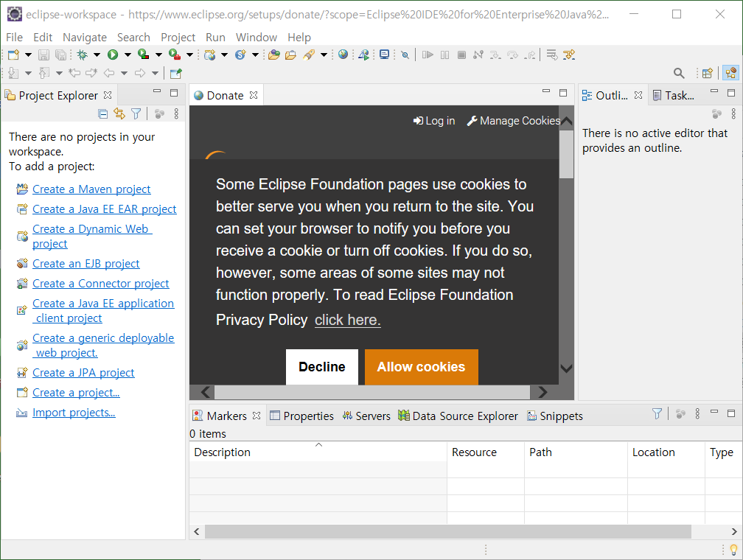743x560 pixels.
Task: Open the Navigate menu
Action: click(x=85, y=38)
